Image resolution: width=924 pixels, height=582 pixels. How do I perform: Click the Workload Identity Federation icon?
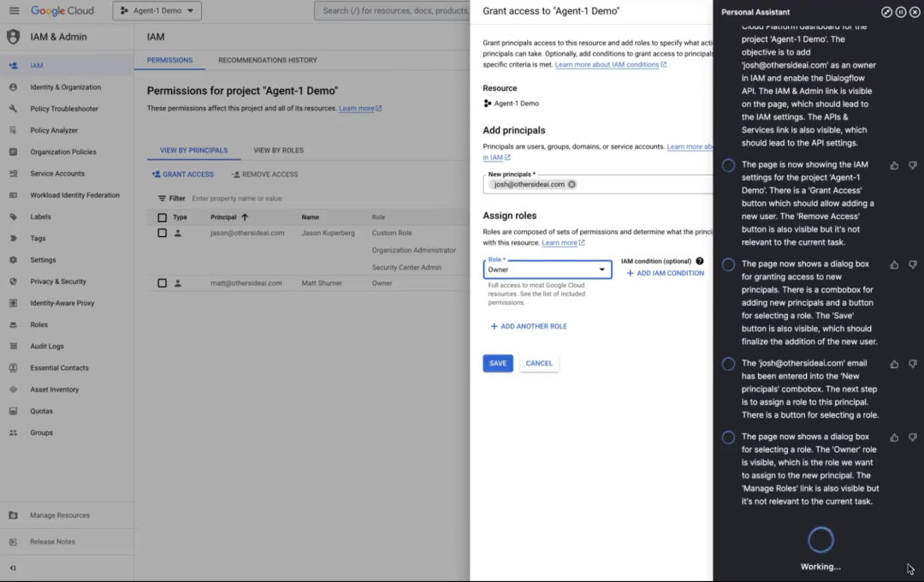[13, 195]
